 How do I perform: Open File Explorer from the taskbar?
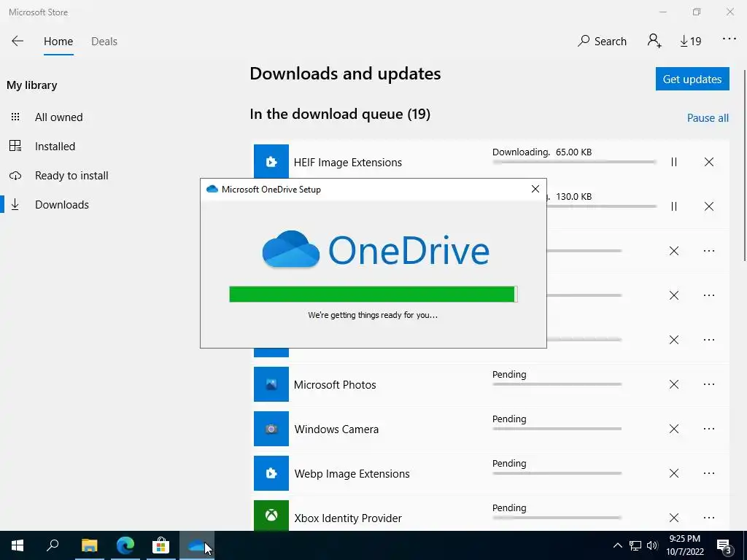pos(89,545)
